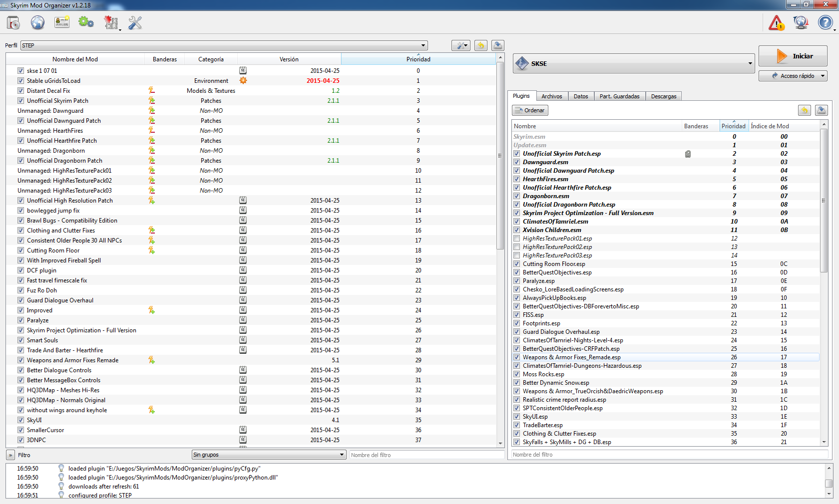The width and height of the screenshot is (839, 504).
Task: Enable the HighResTexturePack03.esp plugin
Action: (517, 255)
